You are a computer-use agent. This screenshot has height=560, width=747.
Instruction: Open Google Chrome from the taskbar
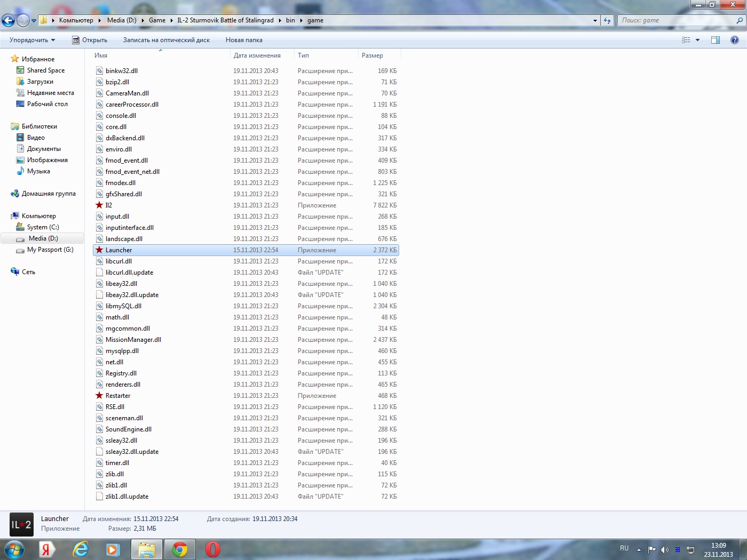[x=180, y=549]
